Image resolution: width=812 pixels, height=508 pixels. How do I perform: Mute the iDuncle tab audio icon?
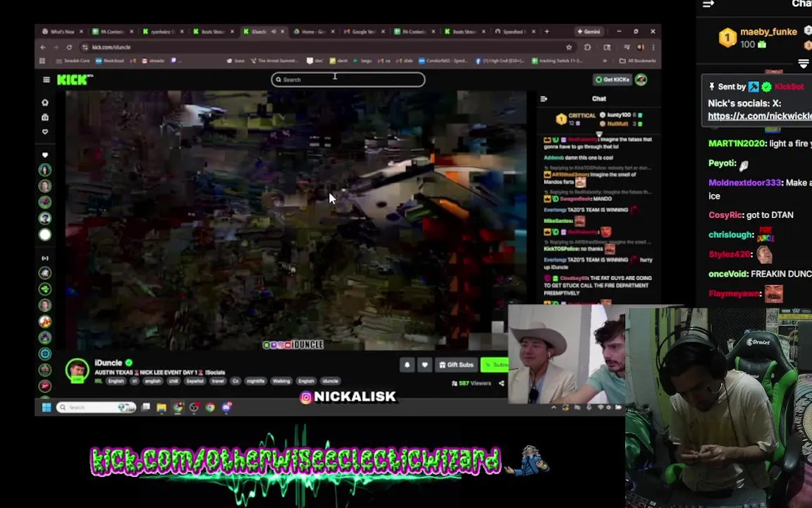(x=273, y=32)
